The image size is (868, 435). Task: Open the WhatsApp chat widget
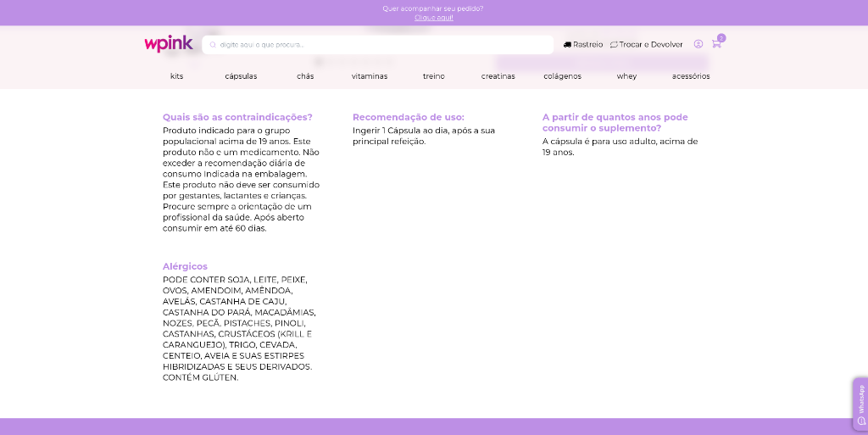pyautogui.click(x=860, y=404)
